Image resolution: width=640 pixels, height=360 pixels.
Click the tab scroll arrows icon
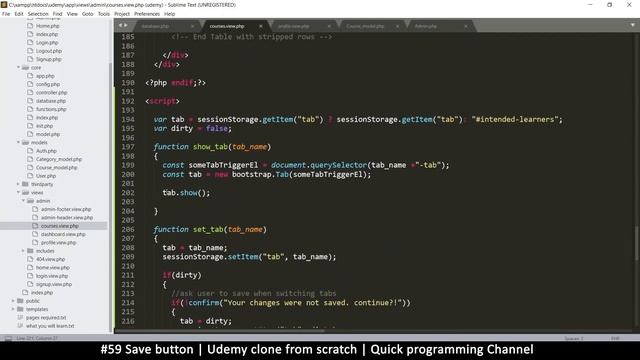coord(123,25)
